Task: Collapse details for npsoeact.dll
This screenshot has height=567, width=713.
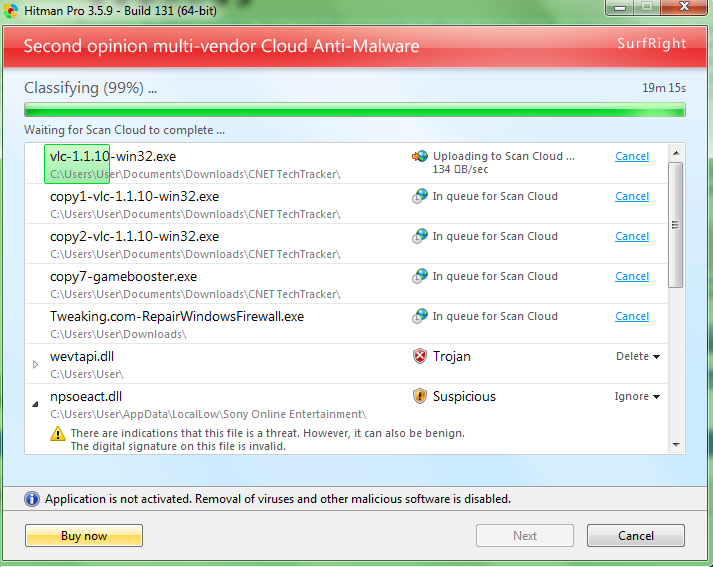Action: pos(35,404)
